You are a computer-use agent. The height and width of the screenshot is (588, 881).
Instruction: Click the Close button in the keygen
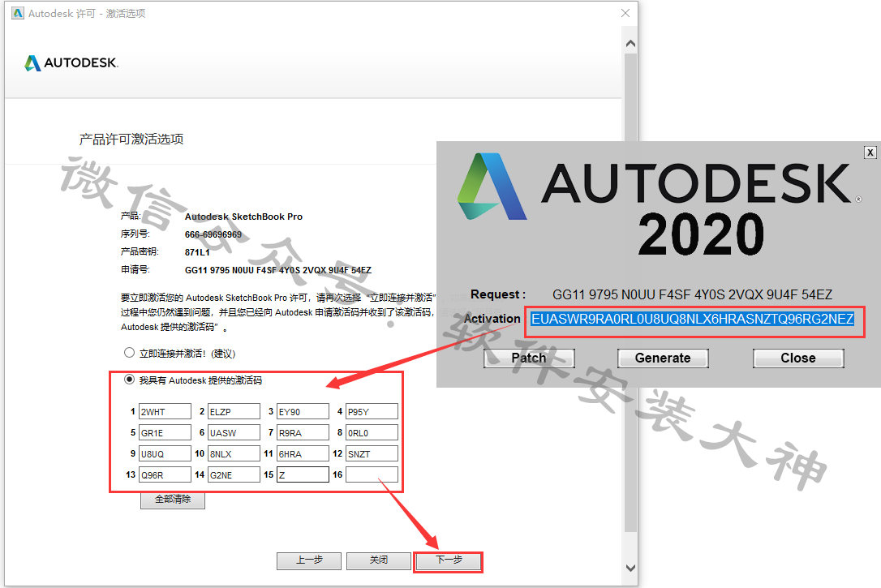click(x=798, y=358)
